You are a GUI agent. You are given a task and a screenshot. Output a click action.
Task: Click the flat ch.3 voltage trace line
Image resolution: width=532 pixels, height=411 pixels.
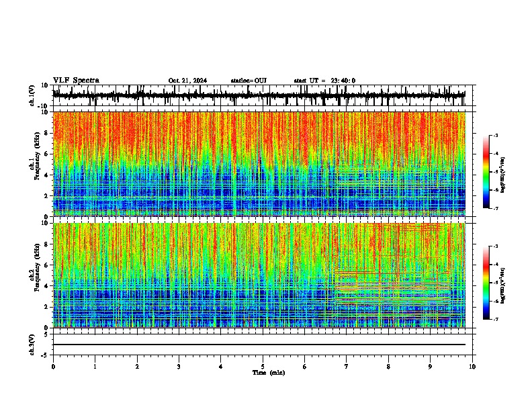pyautogui.click(x=259, y=345)
